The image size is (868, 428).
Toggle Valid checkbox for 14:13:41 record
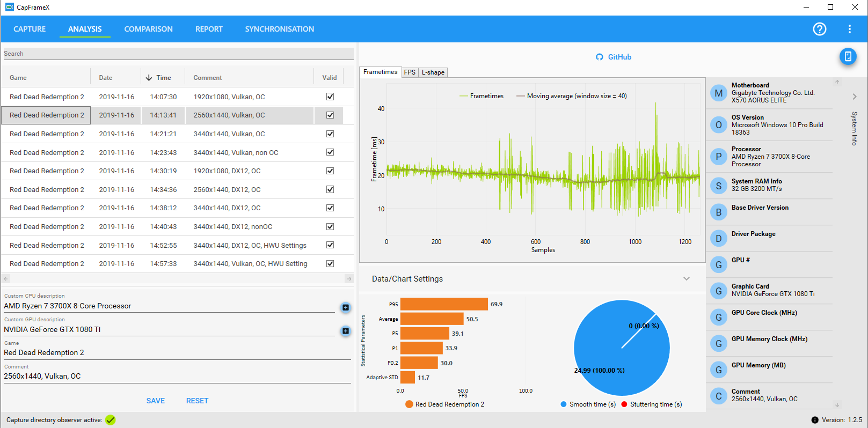click(330, 115)
